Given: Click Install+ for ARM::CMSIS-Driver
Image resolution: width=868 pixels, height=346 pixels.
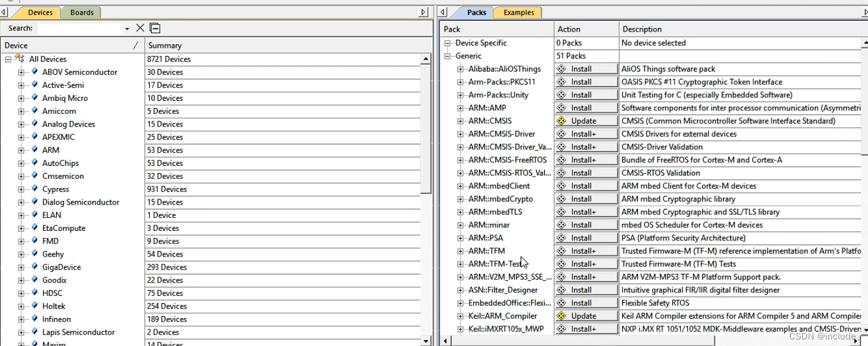Looking at the screenshot, I should pos(586,134).
